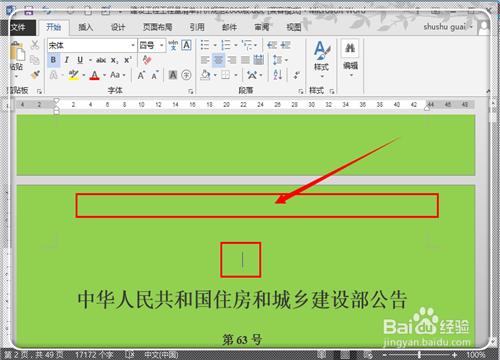Click the zoom slider handle

tap(419, 355)
